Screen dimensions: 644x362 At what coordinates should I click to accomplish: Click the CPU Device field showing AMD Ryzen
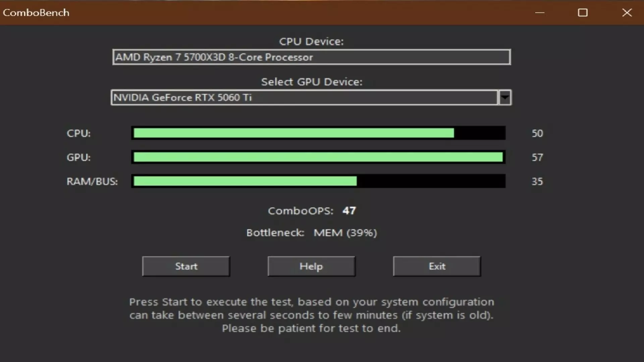312,57
